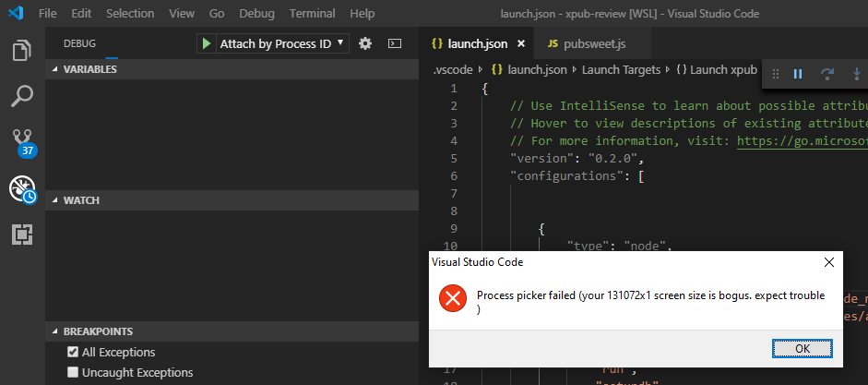This screenshot has width=868, height=385.
Task: Open the Debug Console icon
Action: (x=394, y=43)
